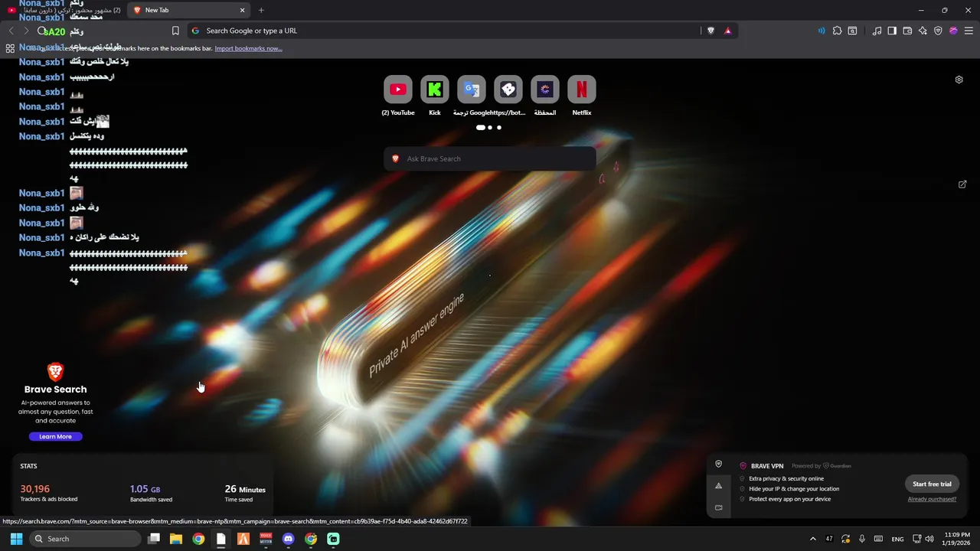Image resolution: width=980 pixels, height=551 pixels.
Task: Select the third top sites page dot
Action: (x=499, y=128)
